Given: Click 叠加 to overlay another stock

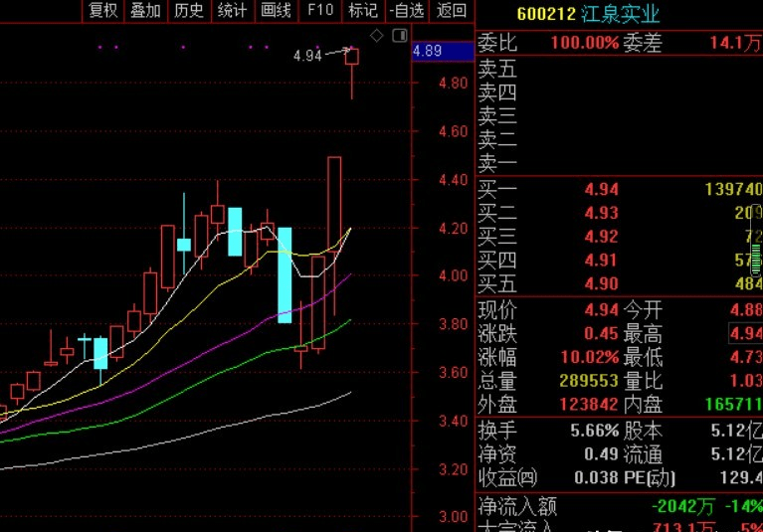Looking at the screenshot, I should coord(145,11).
